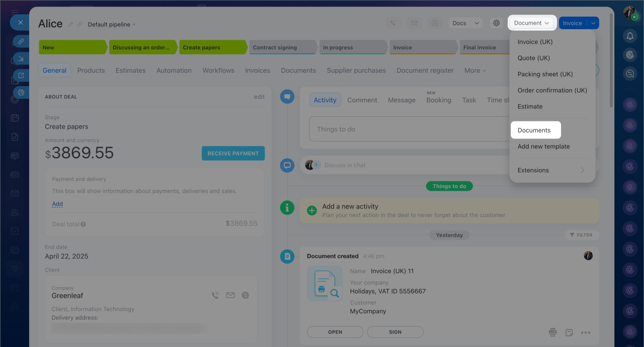This screenshot has height=347, width=644.
Task: Expand the More tabs dropdown
Action: [x=475, y=71]
